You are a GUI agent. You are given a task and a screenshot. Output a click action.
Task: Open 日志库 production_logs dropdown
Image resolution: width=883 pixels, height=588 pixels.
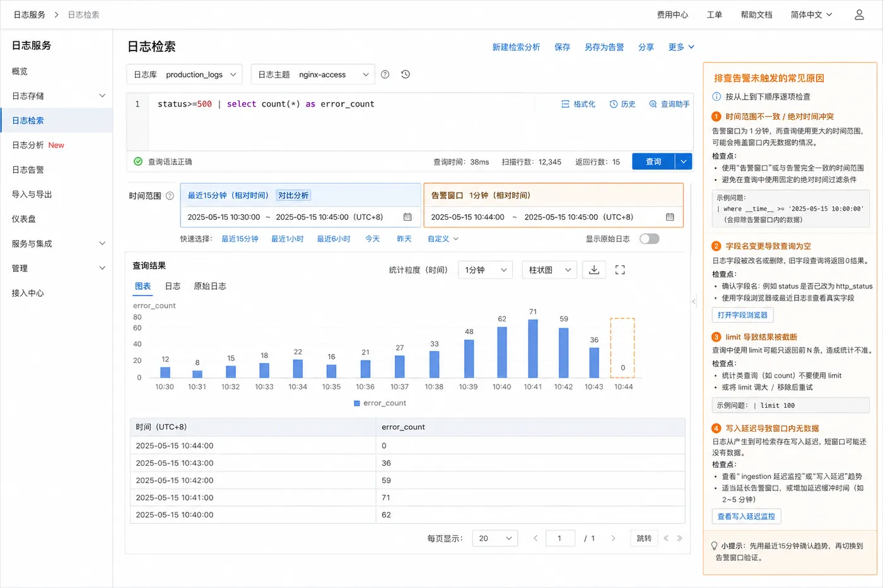tap(185, 74)
